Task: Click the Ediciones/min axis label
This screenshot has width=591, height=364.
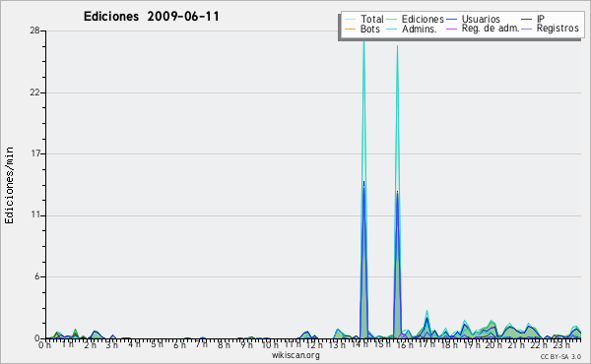Action: click(9, 185)
